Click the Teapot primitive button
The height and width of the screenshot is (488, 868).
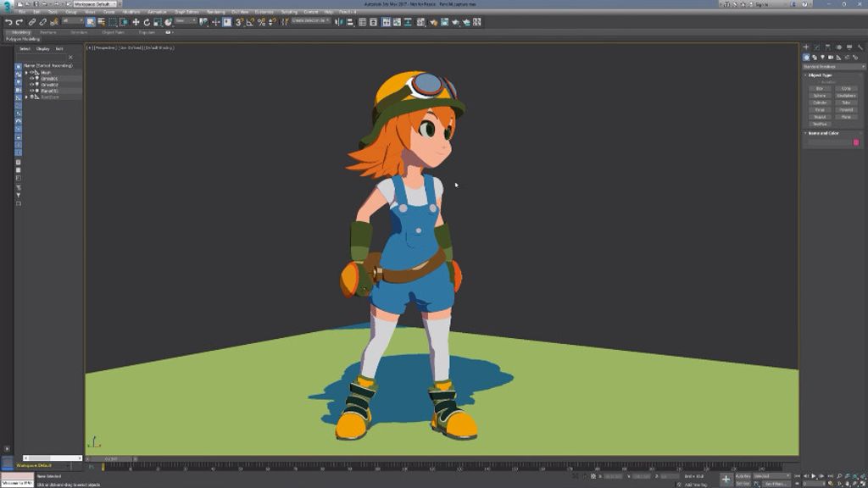[x=820, y=117]
